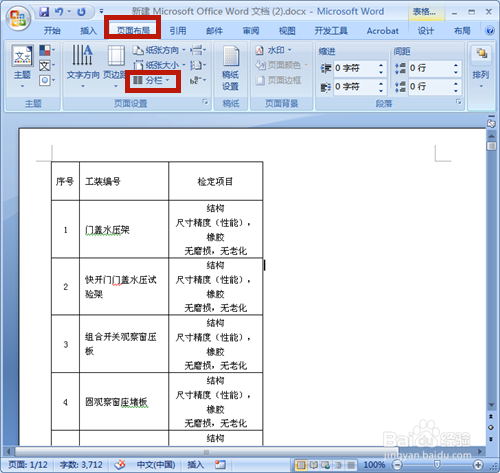Check proofing errors icon in status bar
The width and height of the screenshot is (500, 473).
(x=120, y=465)
